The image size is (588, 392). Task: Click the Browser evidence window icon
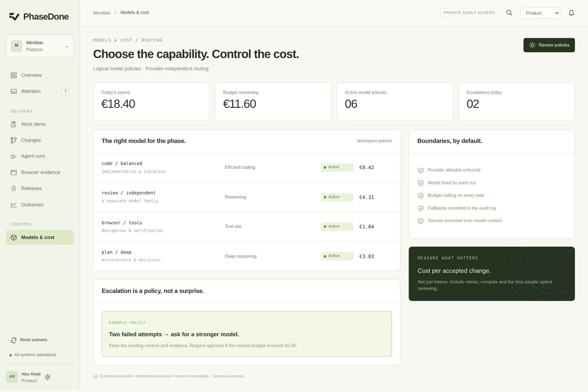coord(14,173)
